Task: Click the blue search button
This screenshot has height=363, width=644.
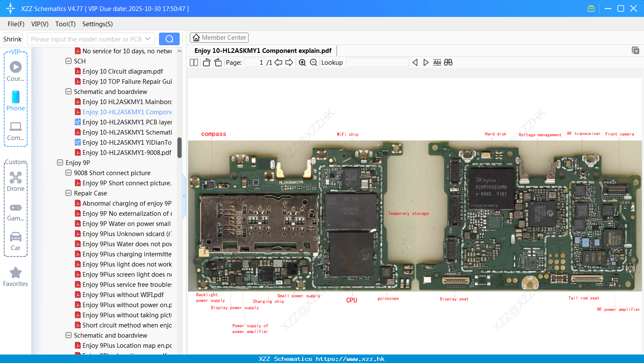Action: point(169,39)
